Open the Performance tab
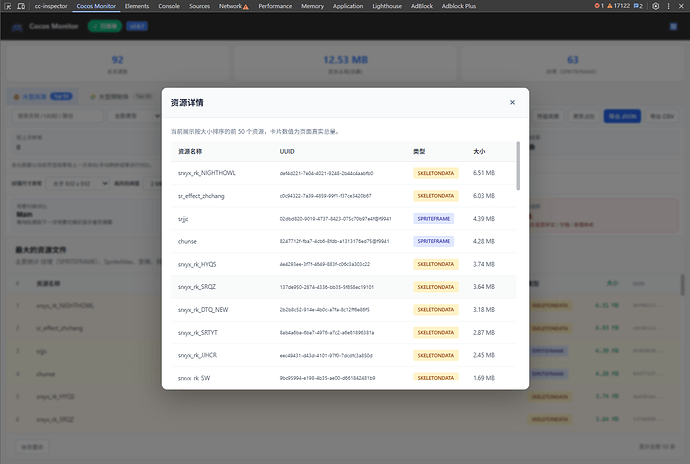Image resolution: width=690 pixels, height=464 pixels. coord(275,6)
